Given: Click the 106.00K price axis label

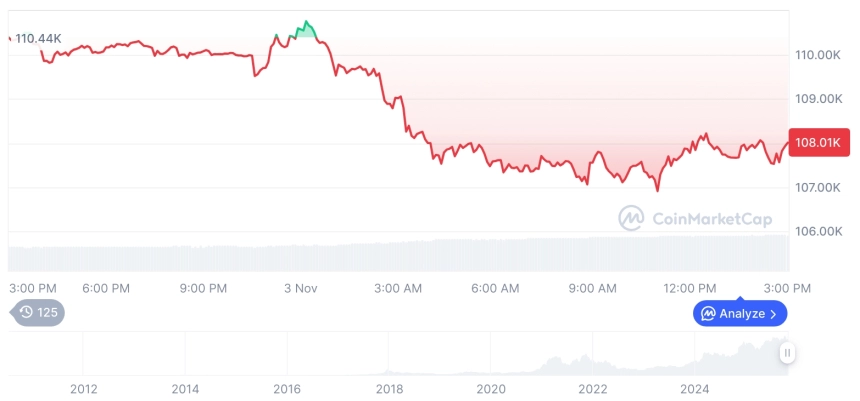Looking at the screenshot, I should tap(816, 231).
